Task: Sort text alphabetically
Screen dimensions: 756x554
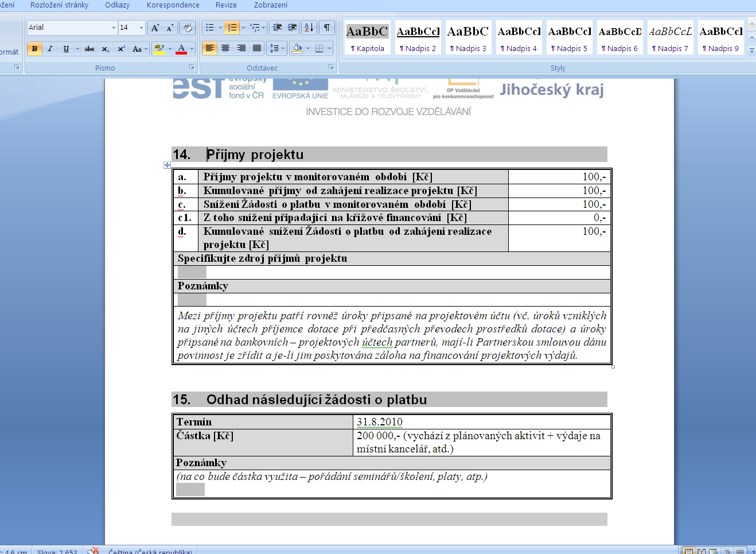Action: [309, 28]
